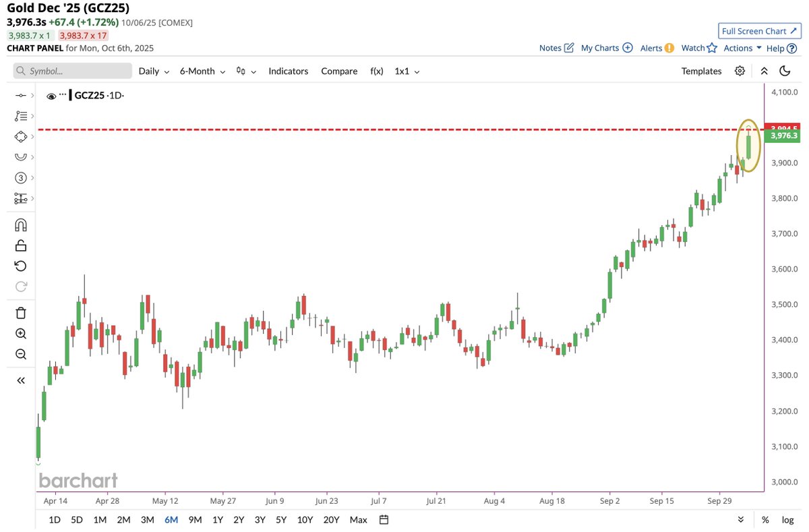The image size is (809, 532).
Task: Toggle the magnet snap mode
Action: point(20,225)
